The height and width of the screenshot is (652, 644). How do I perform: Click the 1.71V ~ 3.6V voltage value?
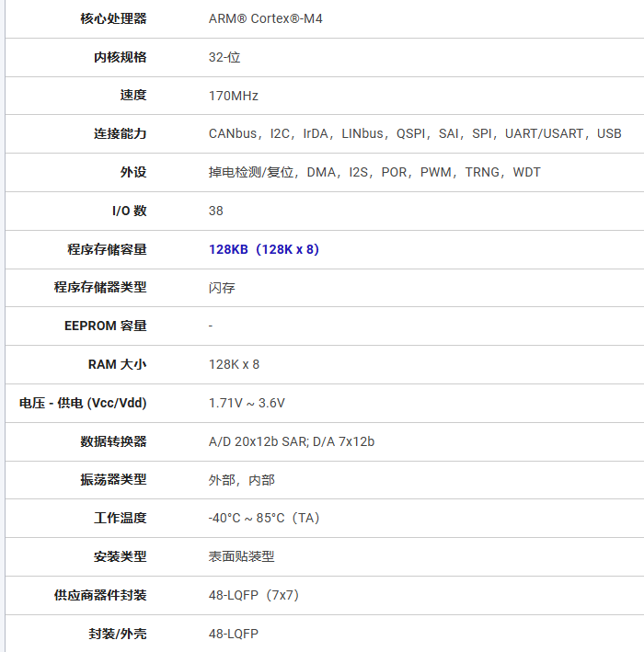pyautogui.click(x=247, y=403)
